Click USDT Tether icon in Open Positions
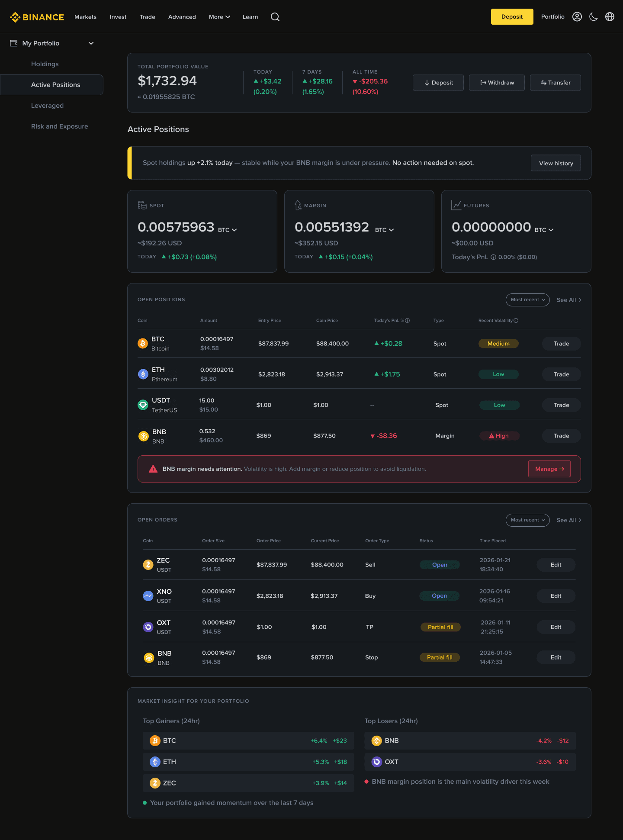623x840 pixels. click(143, 405)
